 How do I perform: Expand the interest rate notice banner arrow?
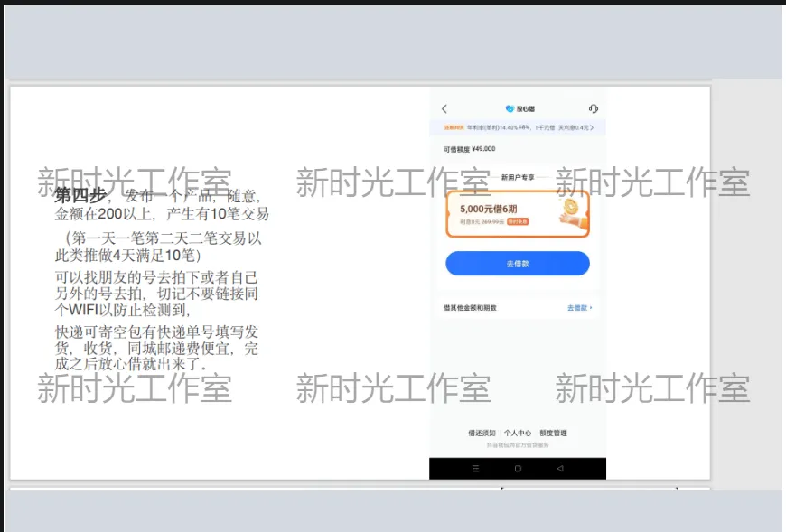pyautogui.click(x=593, y=128)
